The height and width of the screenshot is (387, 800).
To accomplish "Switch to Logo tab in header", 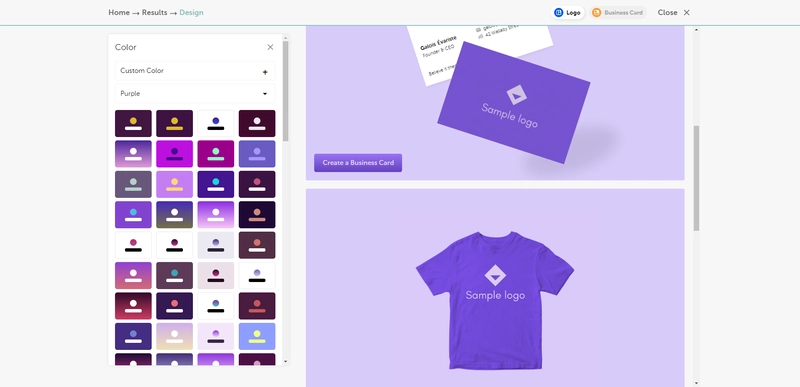I will click(x=567, y=13).
